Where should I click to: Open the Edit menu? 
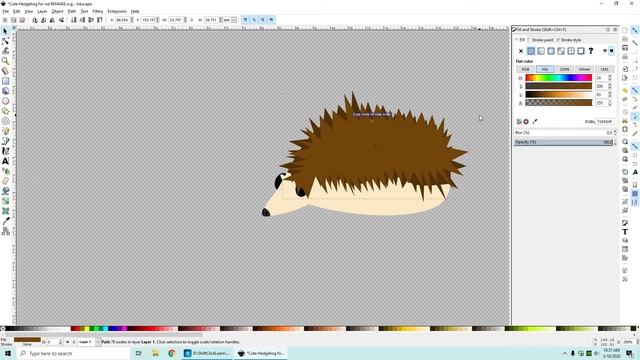[16, 11]
